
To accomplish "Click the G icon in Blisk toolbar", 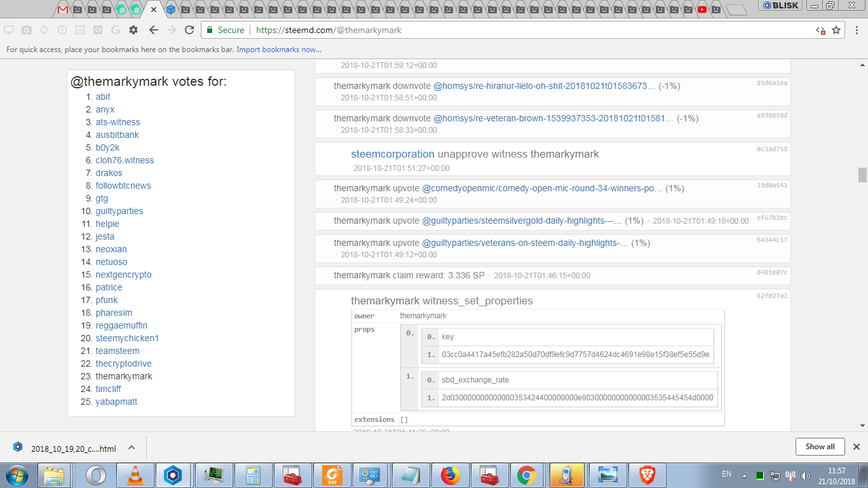I will [116, 30].
